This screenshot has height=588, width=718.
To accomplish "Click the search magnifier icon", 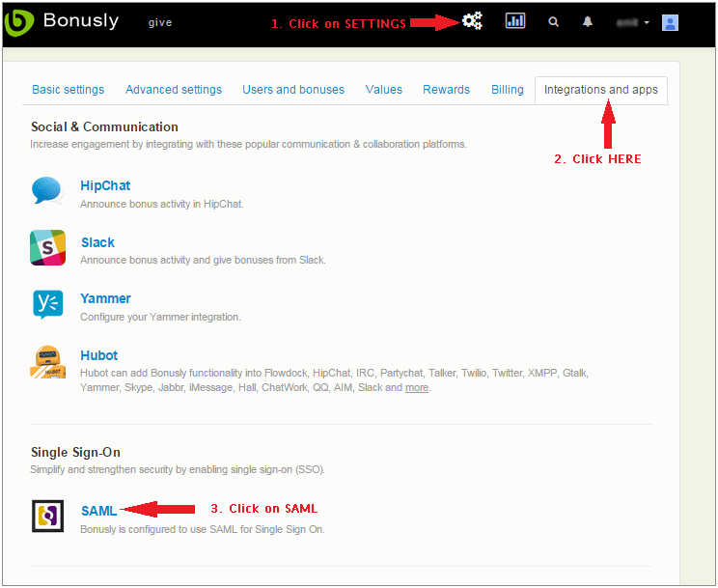I will (553, 21).
